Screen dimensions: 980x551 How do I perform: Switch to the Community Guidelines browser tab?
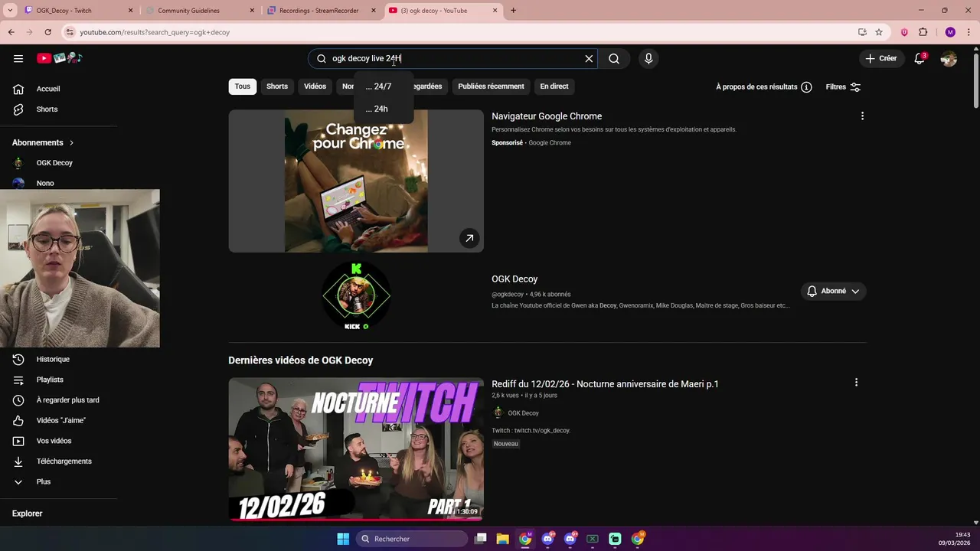tap(199, 11)
